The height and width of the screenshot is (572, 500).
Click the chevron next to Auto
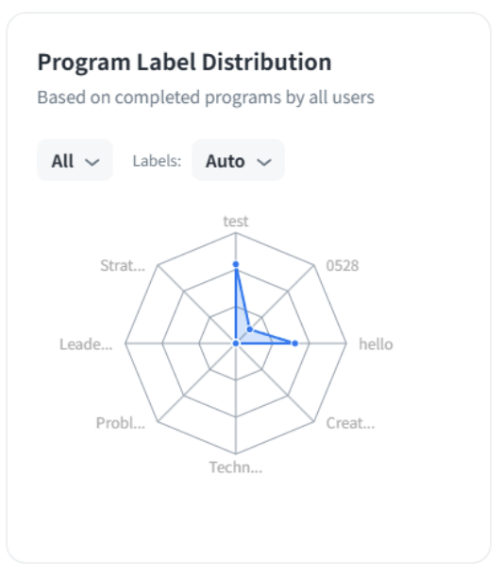[x=264, y=162]
